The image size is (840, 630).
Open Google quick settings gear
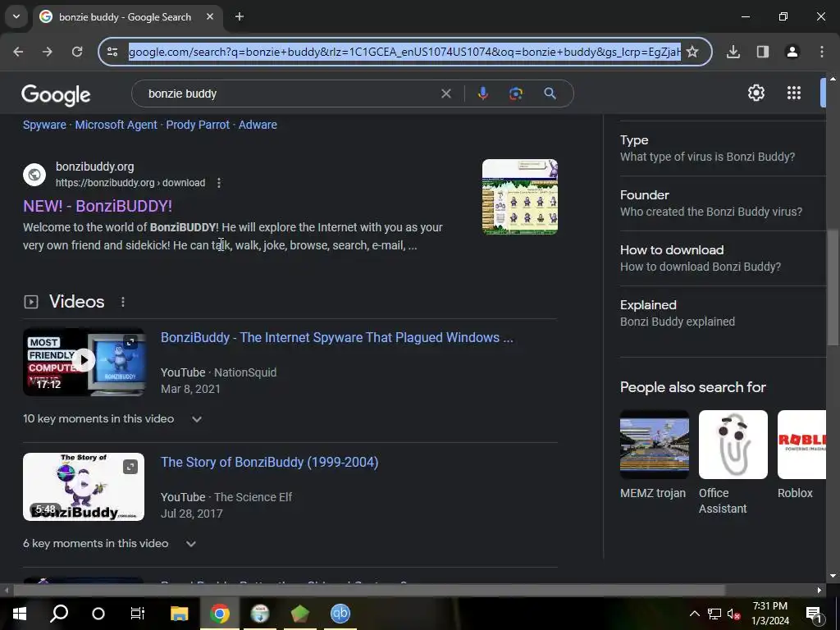tap(756, 94)
